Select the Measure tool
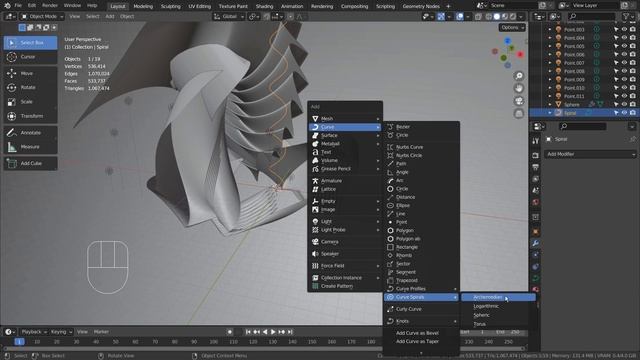 [31, 147]
